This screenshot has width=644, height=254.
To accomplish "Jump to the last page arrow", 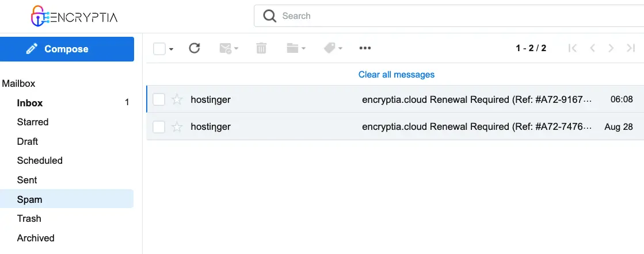I will [631, 48].
